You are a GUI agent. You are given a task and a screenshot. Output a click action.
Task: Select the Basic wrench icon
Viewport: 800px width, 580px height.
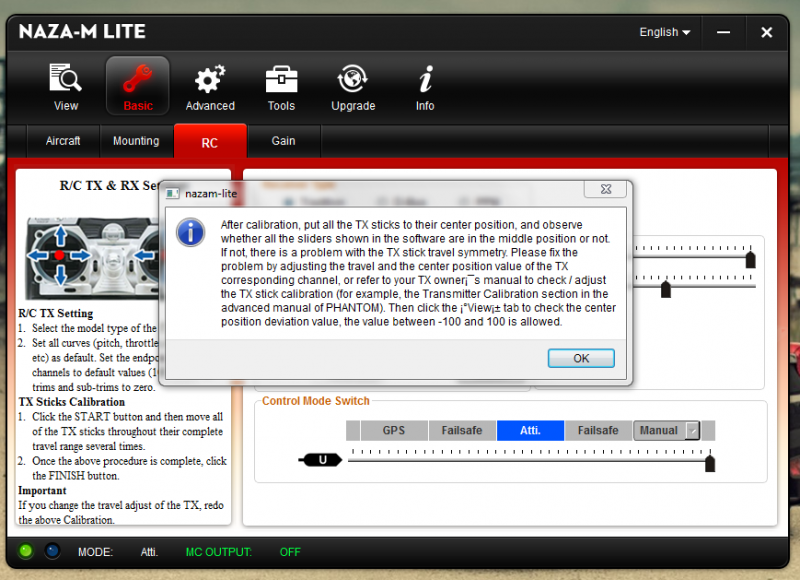tap(138, 80)
